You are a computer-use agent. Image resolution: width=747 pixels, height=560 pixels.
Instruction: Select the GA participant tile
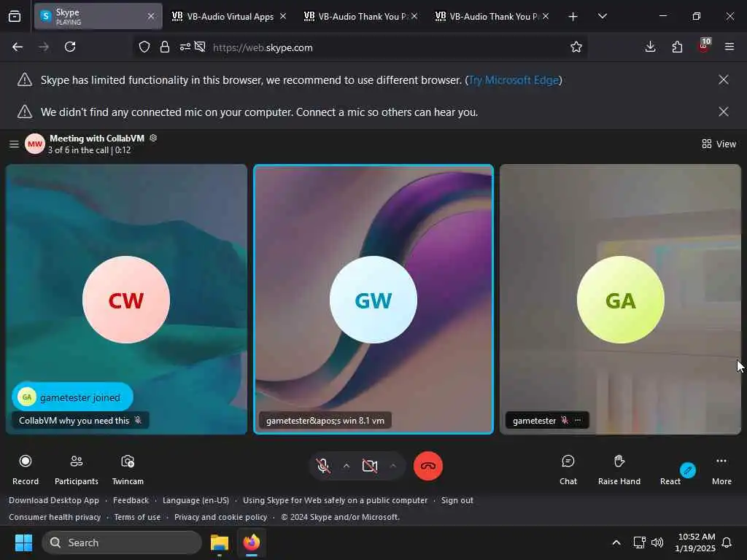click(620, 299)
